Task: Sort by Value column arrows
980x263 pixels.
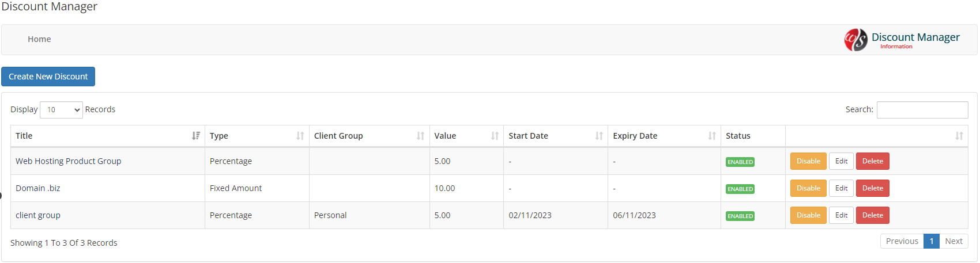Action: [x=495, y=136]
